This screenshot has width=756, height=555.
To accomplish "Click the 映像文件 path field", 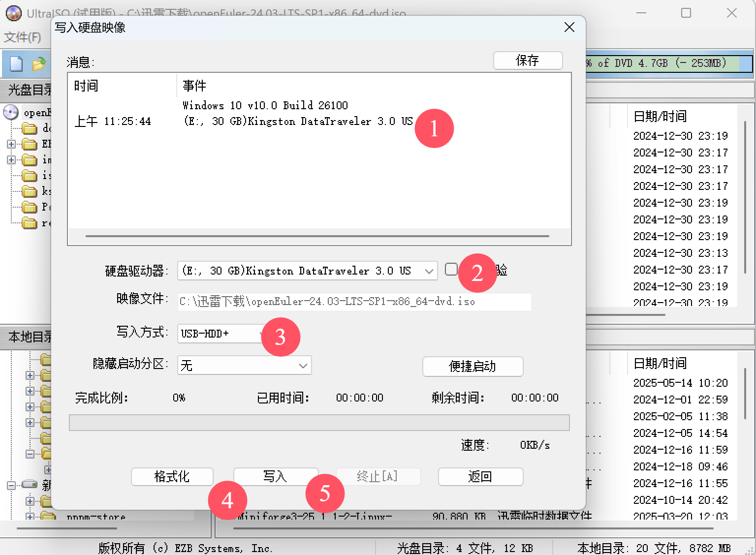I will [x=354, y=302].
